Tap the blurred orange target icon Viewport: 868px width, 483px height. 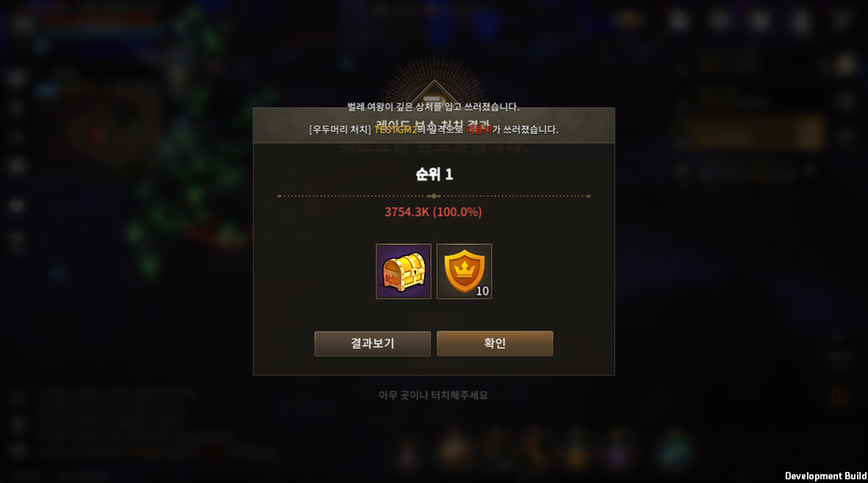[x=839, y=397]
